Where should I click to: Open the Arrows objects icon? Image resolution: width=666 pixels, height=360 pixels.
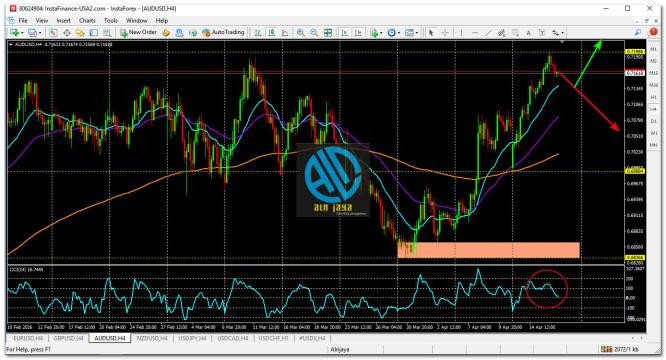coord(555,33)
